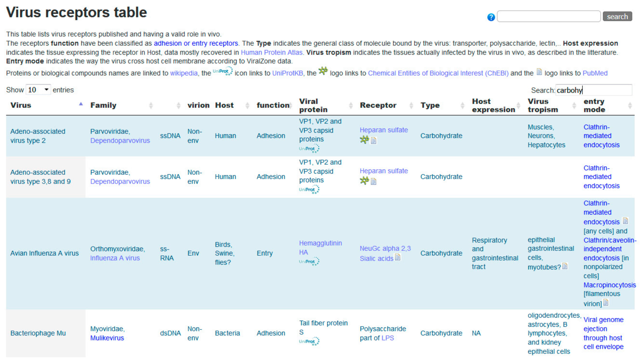Image resolution: width=644 pixels, height=363 pixels.
Task: Click the search button at top right
Action: [x=617, y=17]
